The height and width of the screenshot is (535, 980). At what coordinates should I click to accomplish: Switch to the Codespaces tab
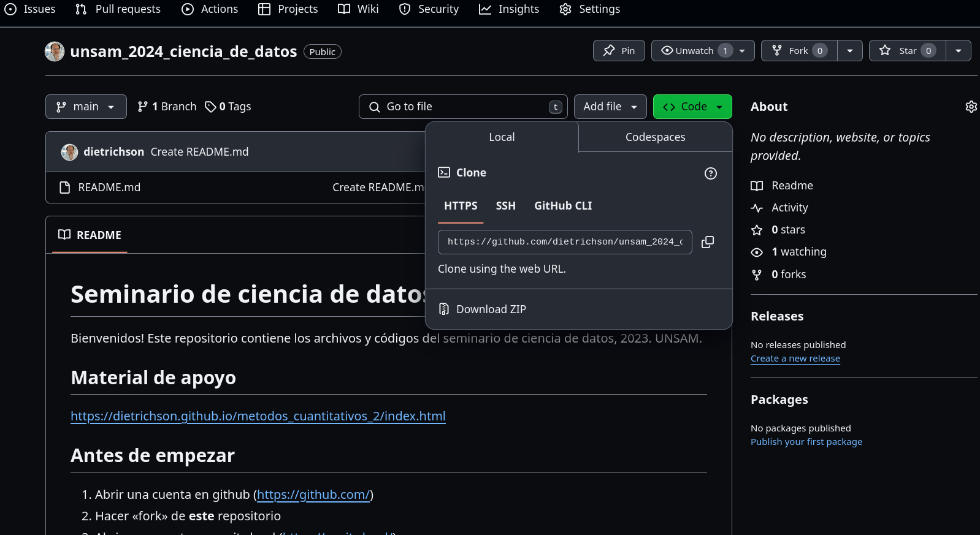655,137
